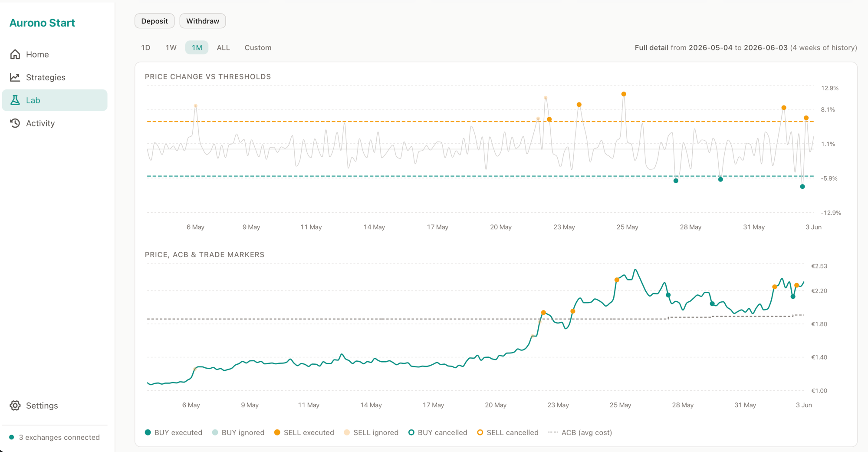Open Activity via the history clock icon
Screen dimensions: 868x452
point(15,123)
